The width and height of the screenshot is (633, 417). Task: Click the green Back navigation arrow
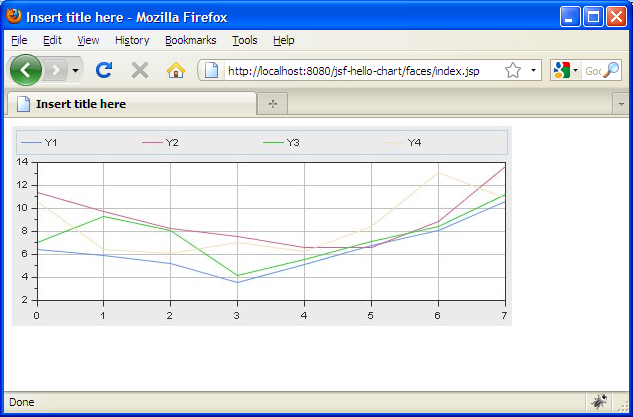(x=25, y=70)
